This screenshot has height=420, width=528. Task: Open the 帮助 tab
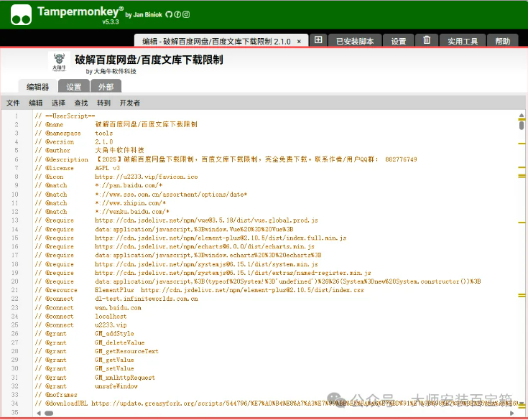coord(503,42)
